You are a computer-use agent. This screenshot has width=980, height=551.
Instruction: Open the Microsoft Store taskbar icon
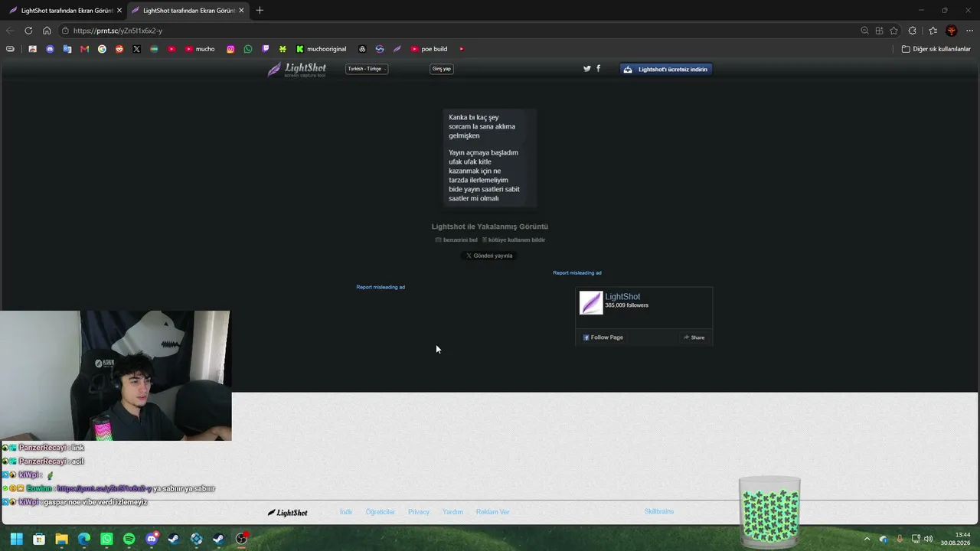[39, 539]
